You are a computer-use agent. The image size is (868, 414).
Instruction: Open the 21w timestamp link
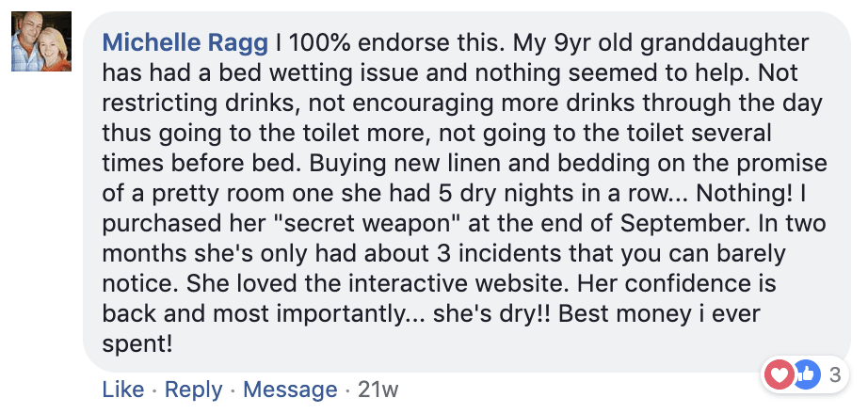[x=381, y=390]
